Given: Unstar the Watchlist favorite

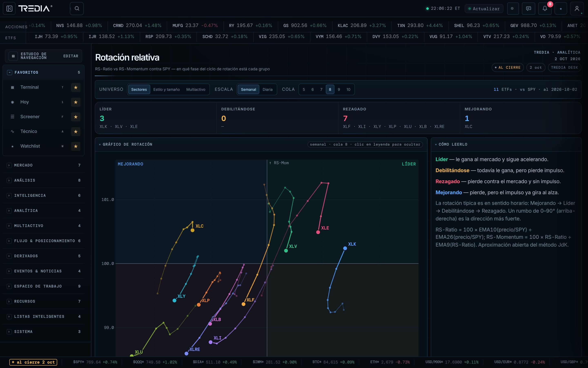Looking at the screenshot, I should point(76,146).
